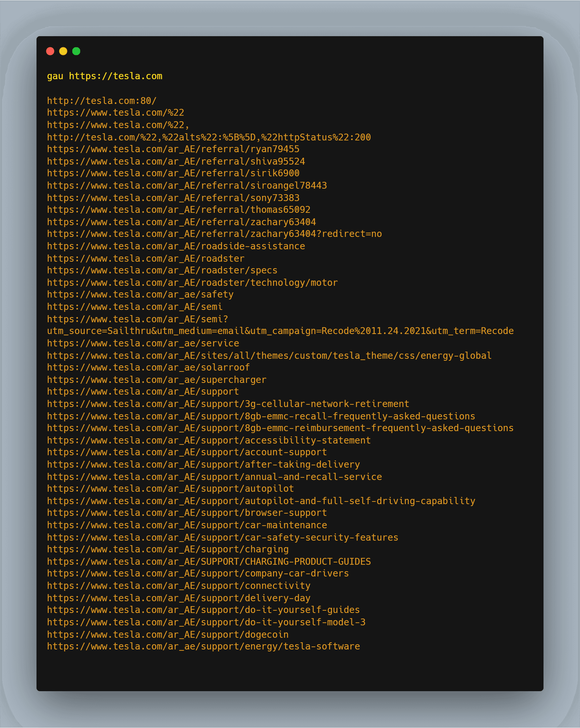
Task: Open the support/dogecoin link
Action: pyautogui.click(x=168, y=634)
